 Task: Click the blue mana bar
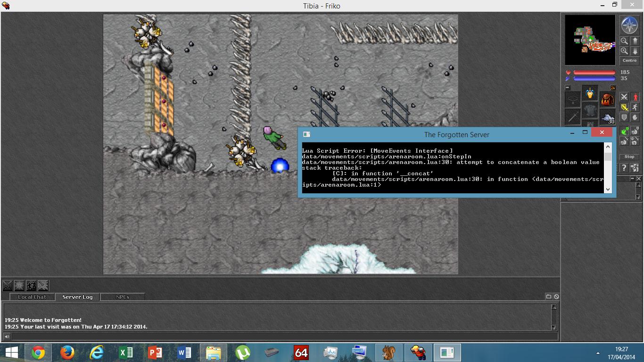pos(594,78)
